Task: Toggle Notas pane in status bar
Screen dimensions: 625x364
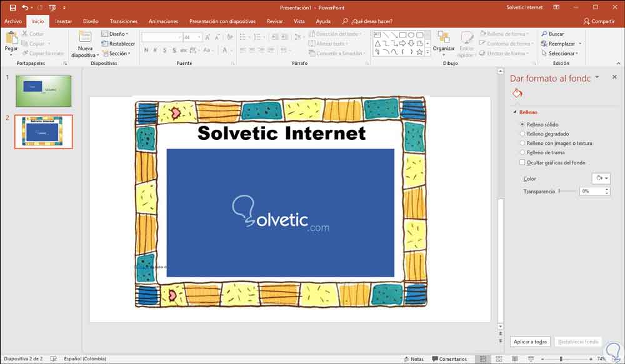Action: (414, 359)
